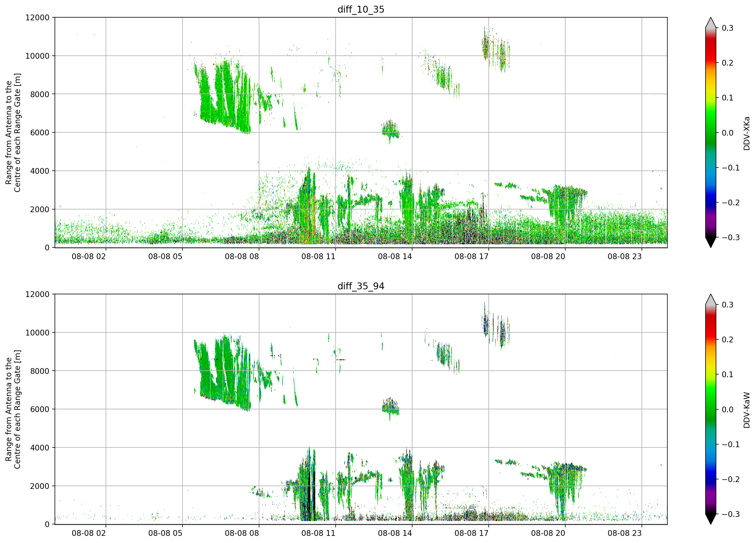The image size is (756, 543).
Task: Click the 6000 y-tick in diff_35_94
Action: coord(40,409)
